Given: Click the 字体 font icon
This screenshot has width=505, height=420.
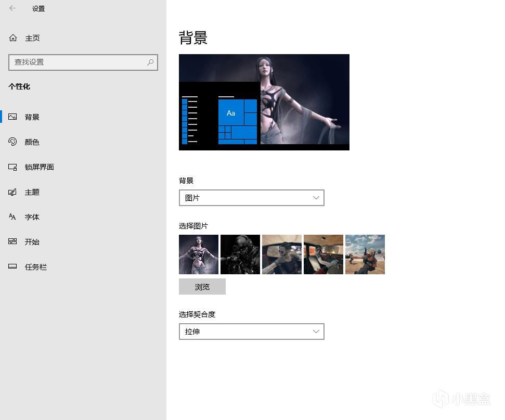Looking at the screenshot, I should coord(12,217).
